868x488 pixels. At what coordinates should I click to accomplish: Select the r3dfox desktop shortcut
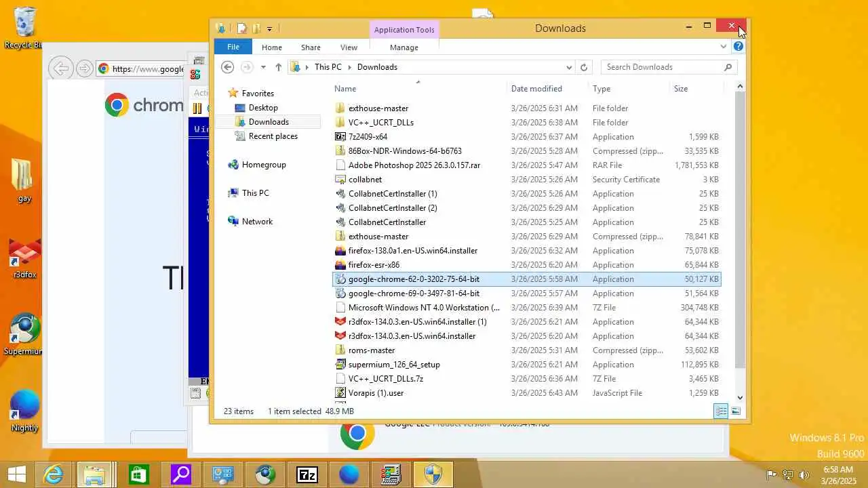(x=24, y=258)
